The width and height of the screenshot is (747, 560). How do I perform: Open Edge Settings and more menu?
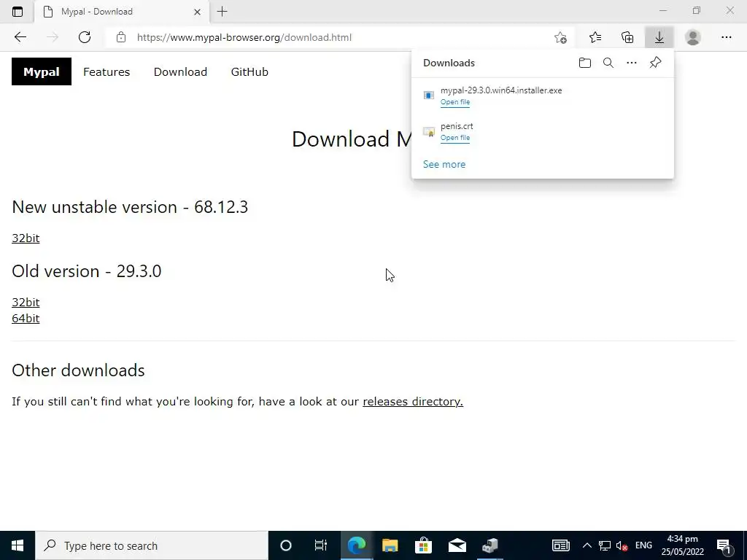pyautogui.click(x=726, y=37)
